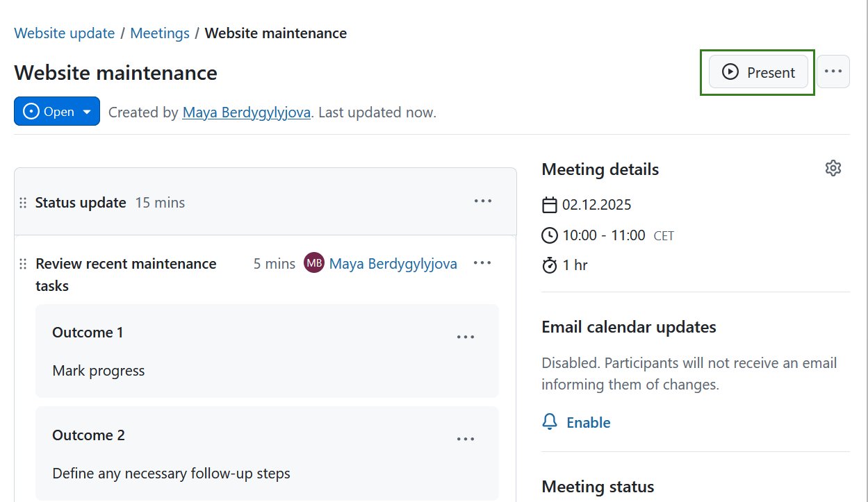Open the options menu for Outcome 2
Image resolution: width=868 pixels, height=502 pixels.
466,439
